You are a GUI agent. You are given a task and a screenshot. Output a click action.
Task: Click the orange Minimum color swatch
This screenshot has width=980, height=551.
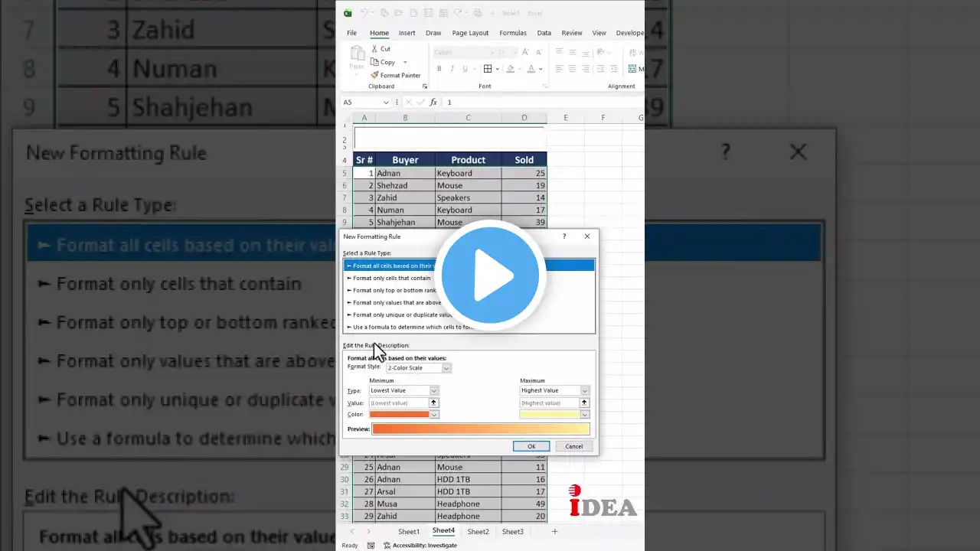pyautogui.click(x=399, y=415)
